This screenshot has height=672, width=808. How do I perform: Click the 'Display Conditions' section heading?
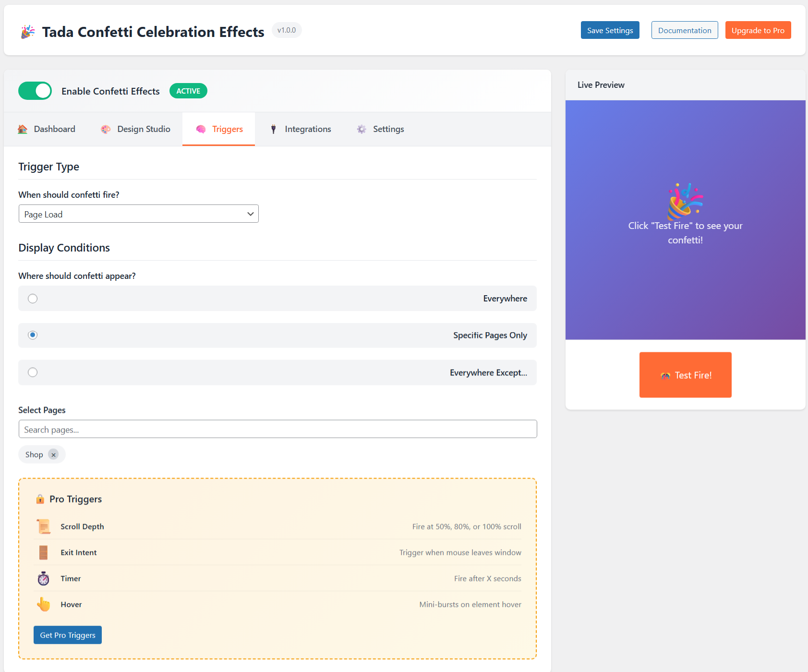(x=64, y=248)
